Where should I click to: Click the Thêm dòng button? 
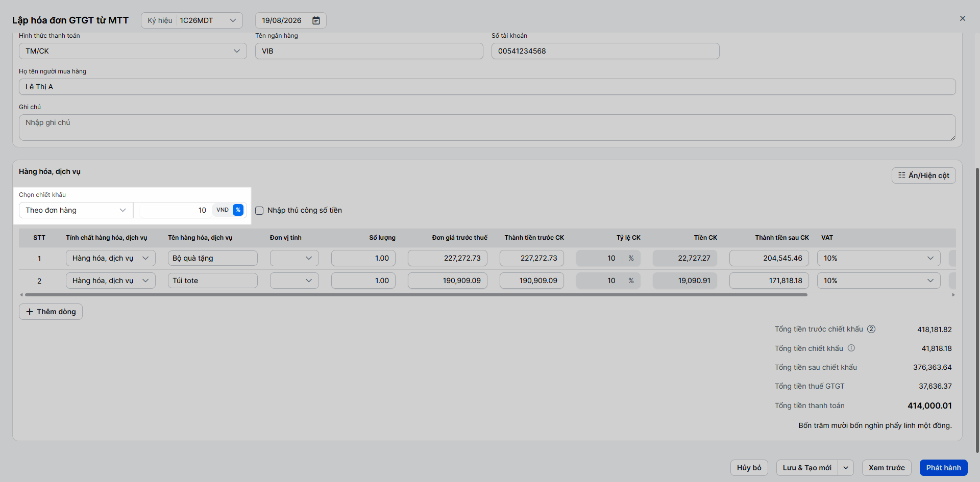[x=51, y=312]
